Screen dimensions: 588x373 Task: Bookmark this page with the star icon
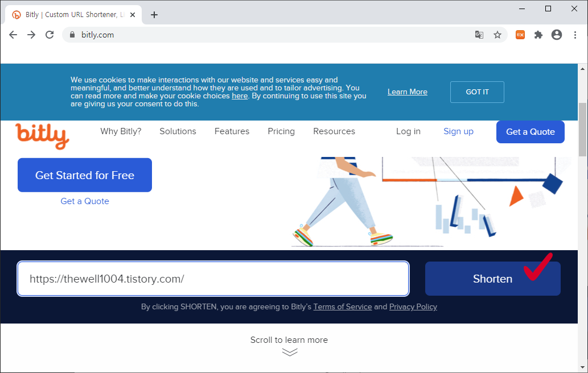497,35
